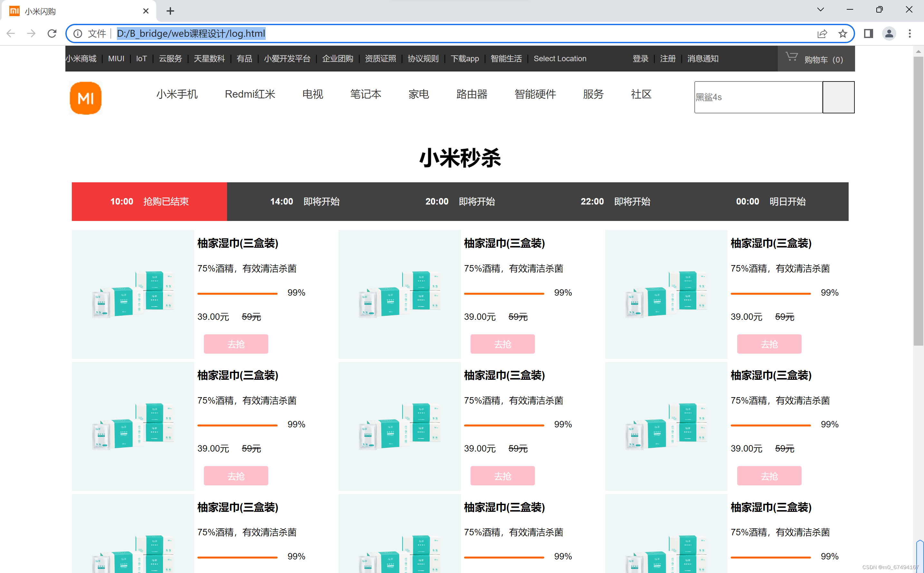Click 企业团购 top link
The image size is (924, 573).
338,59
